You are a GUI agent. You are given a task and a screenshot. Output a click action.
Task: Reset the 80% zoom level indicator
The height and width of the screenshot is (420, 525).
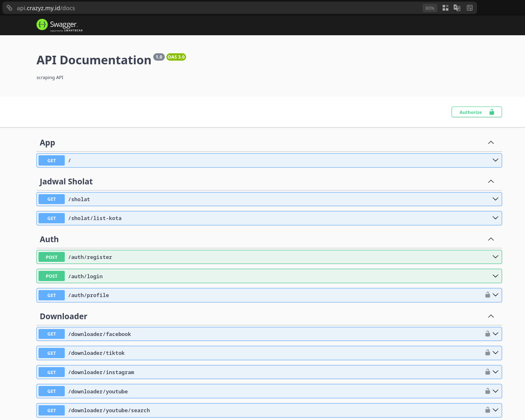click(x=430, y=8)
